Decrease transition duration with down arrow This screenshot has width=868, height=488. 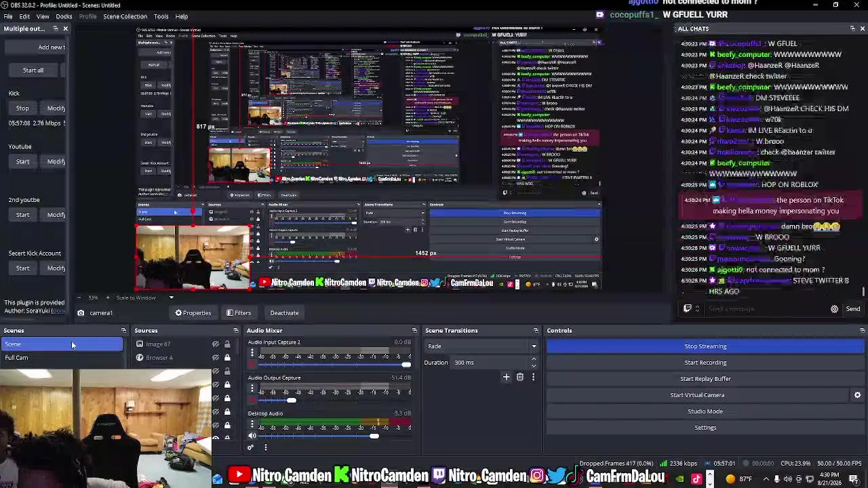coord(534,366)
